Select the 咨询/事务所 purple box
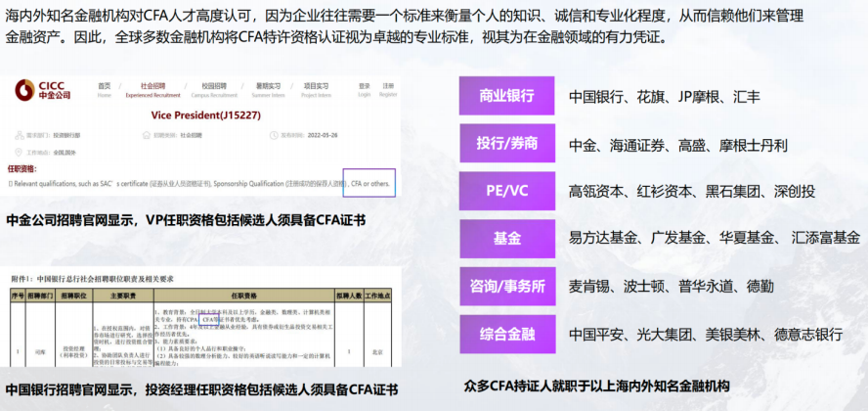This screenshot has width=868, height=411. 506,287
